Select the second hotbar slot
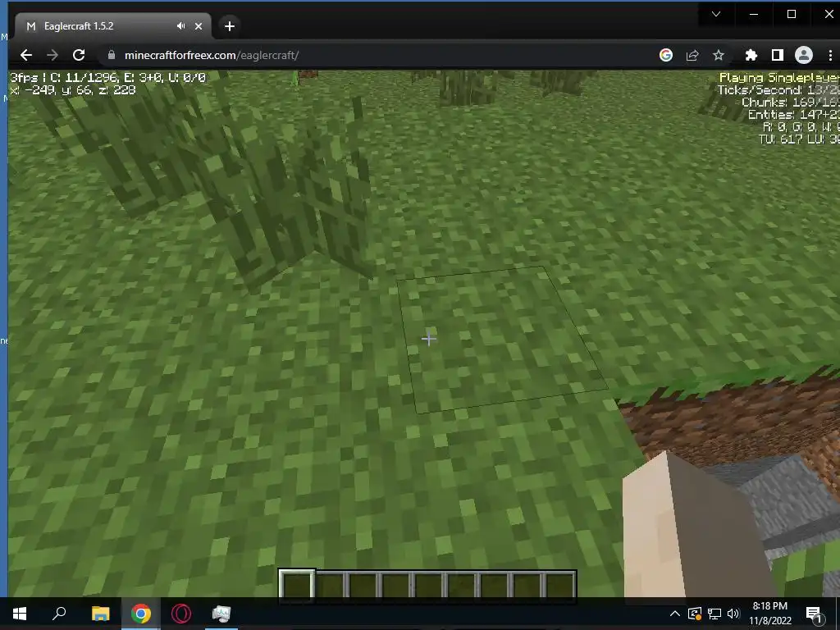 point(330,585)
